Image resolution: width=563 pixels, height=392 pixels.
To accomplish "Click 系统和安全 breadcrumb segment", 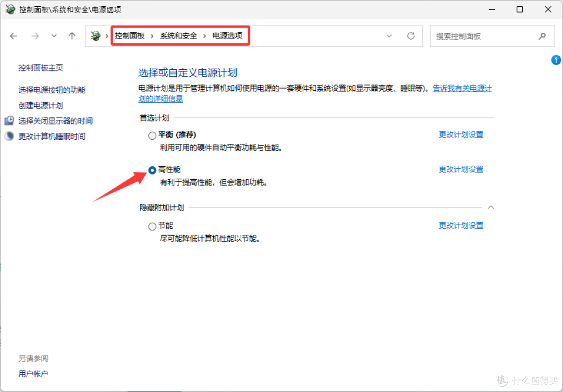I will pyautogui.click(x=179, y=36).
